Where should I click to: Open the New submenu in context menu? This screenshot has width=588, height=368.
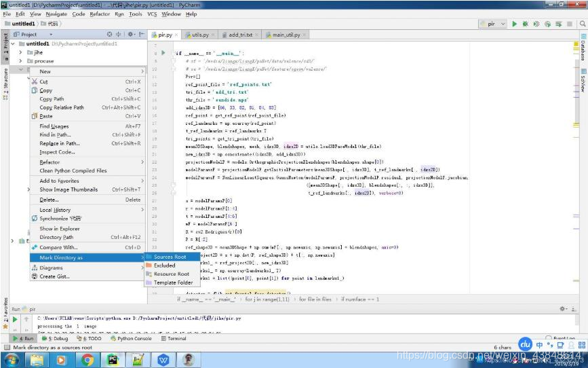tap(87, 71)
